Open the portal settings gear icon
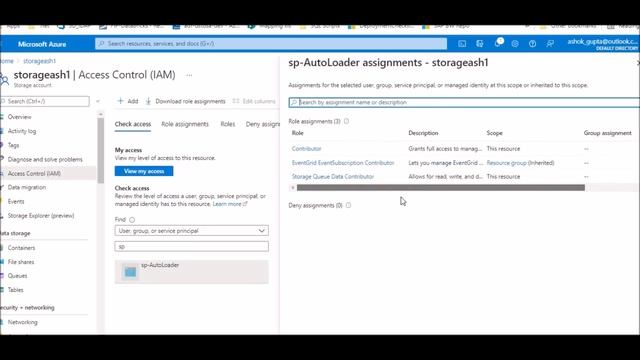Image resolution: width=640 pixels, height=360 pixels. click(x=515, y=44)
